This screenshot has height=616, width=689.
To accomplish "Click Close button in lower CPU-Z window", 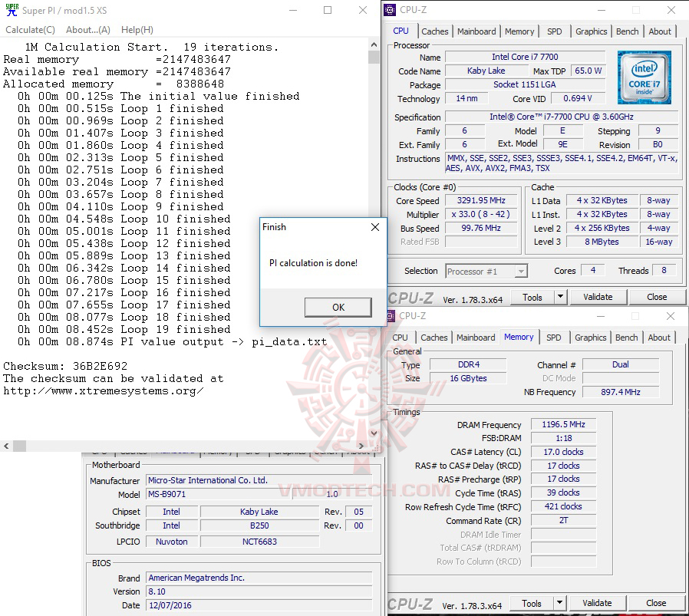I will pyautogui.click(x=655, y=604).
